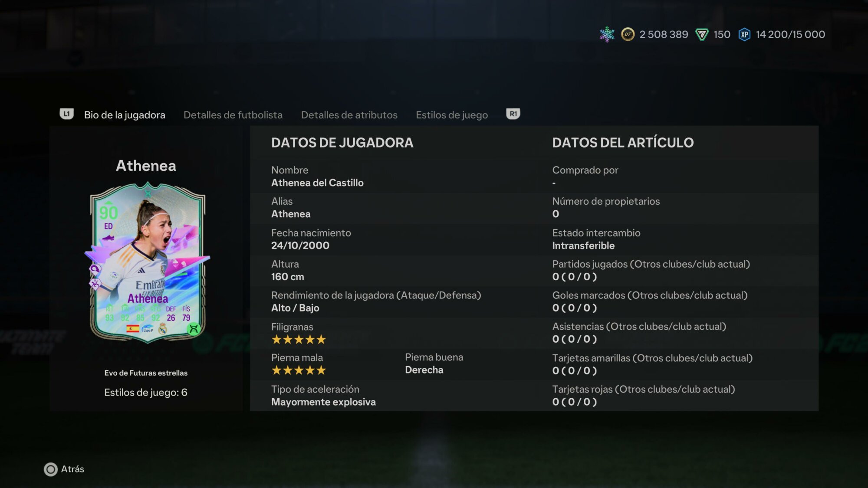Open the Detalles de futbolista tab
The height and width of the screenshot is (488, 868).
click(233, 115)
